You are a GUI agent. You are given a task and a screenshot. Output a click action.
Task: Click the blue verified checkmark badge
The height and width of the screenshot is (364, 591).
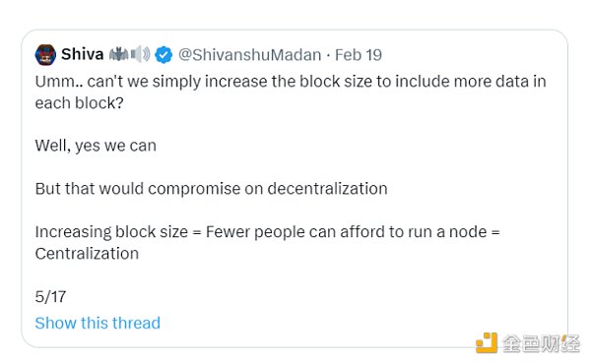[164, 55]
